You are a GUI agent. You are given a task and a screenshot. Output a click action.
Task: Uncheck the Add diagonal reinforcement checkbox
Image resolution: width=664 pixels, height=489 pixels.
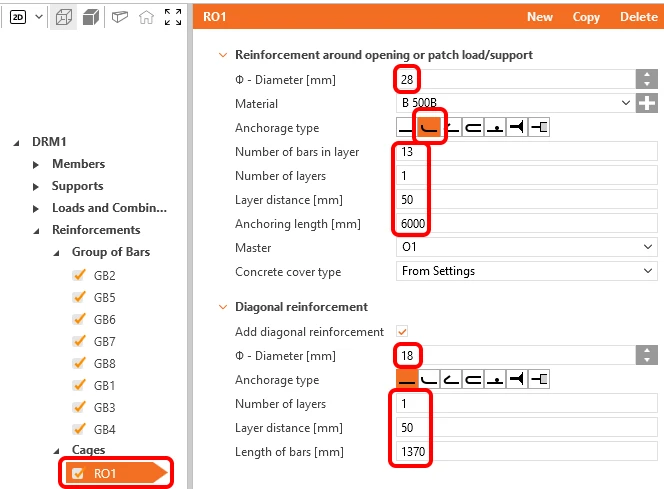[402, 332]
